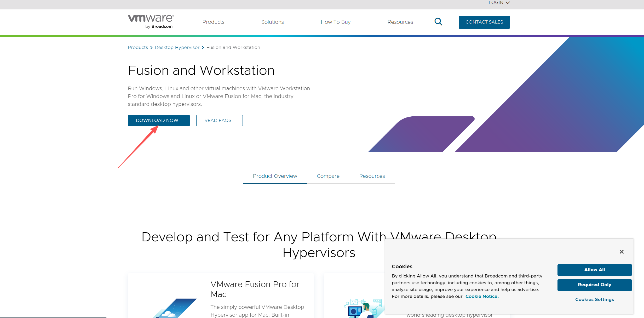Close the cookies banner with X
This screenshot has height=318, width=644.
pyautogui.click(x=622, y=252)
